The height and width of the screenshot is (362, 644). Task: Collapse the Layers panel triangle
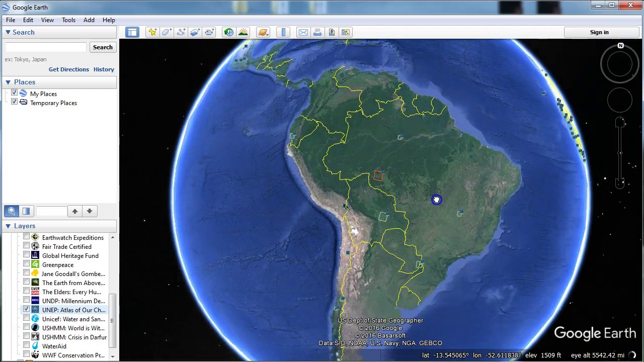pyautogui.click(x=8, y=226)
